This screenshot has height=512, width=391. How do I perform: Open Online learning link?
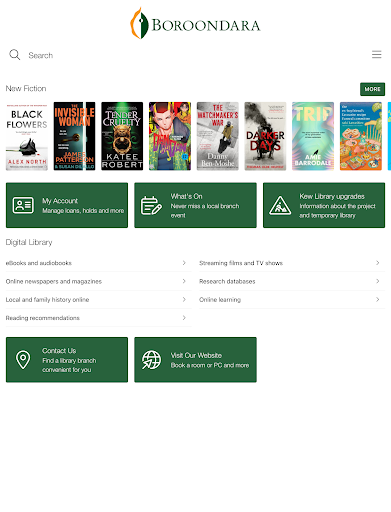tap(292, 300)
